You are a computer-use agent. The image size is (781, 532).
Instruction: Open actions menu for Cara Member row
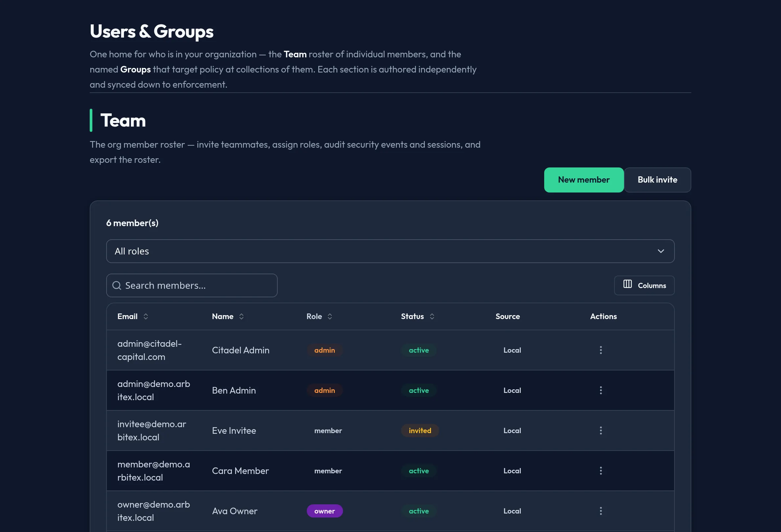(x=601, y=471)
